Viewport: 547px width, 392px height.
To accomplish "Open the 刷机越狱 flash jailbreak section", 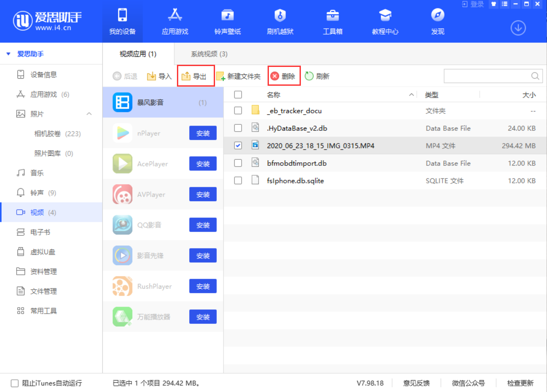I will [x=280, y=21].
